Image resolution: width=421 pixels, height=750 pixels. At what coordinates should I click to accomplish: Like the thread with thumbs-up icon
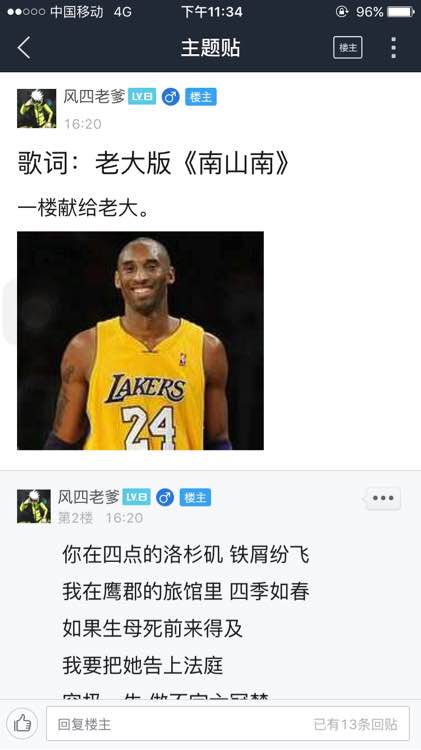[x=22, y=724]
